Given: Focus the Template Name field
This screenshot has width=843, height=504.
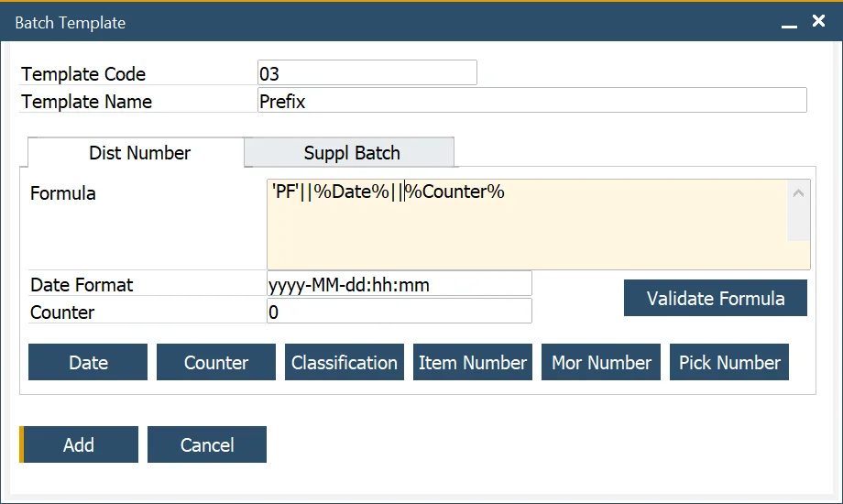Looking at the screenshot, I should click(531, 101).
